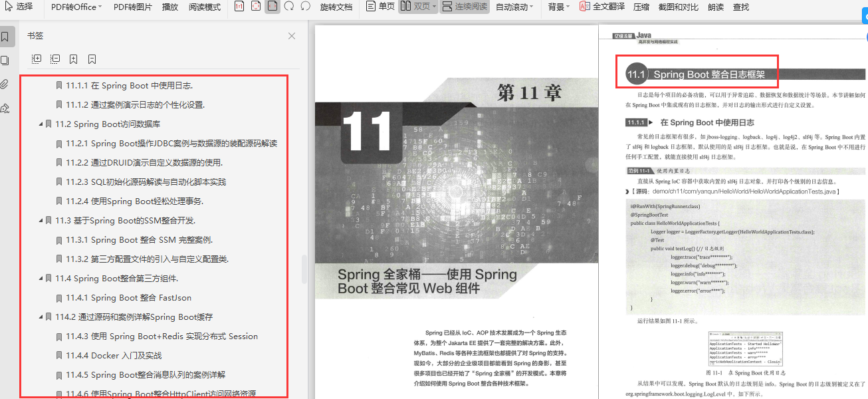The width and height of the screenshot is (868, 399).
Task: Click 旋转文档 rotate document
Action: pyautogui.click(x=336, y=7)
